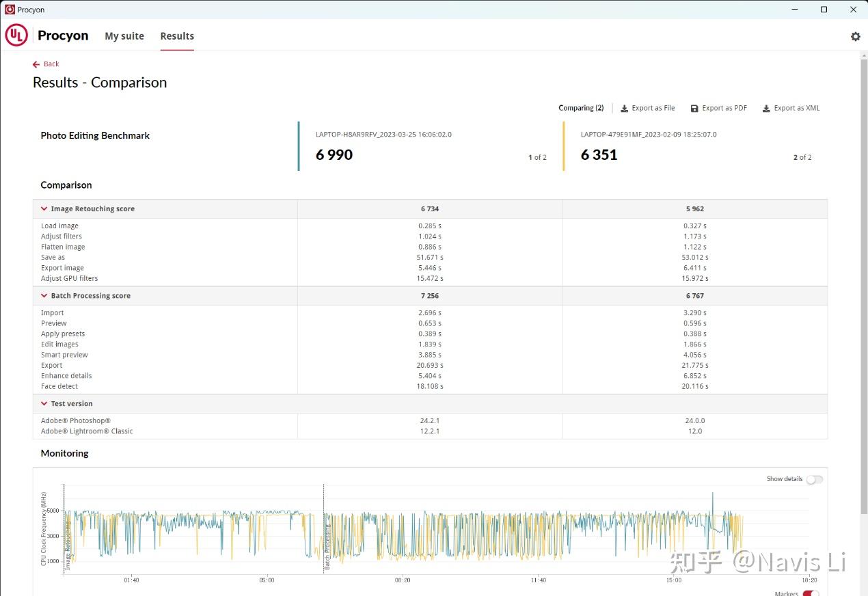Click the Adobe Lightroom Classic row label
The image size is (868, 596).
(87, 431)
